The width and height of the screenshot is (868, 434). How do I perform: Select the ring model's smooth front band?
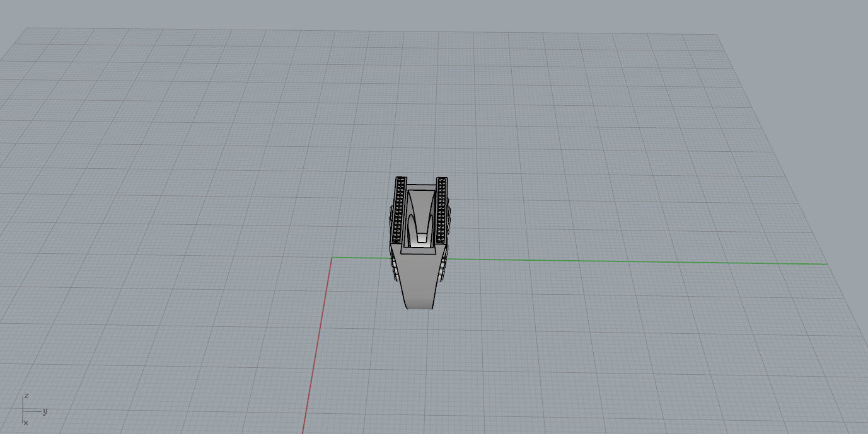(419, 279)
